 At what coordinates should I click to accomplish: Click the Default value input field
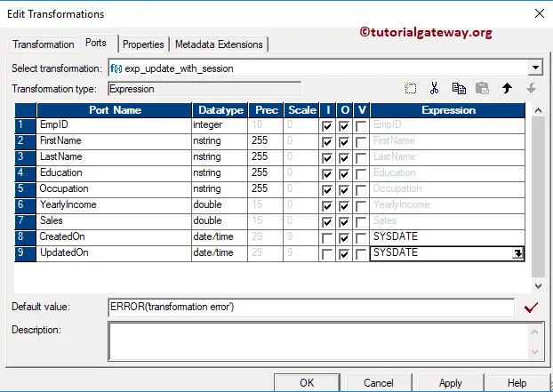310,307
